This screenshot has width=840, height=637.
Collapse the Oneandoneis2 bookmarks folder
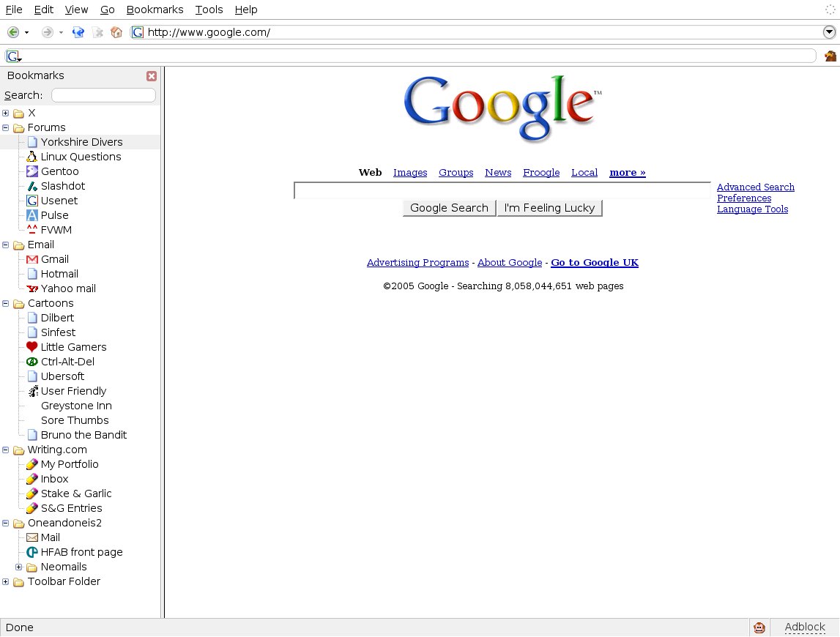click(5, 523)
